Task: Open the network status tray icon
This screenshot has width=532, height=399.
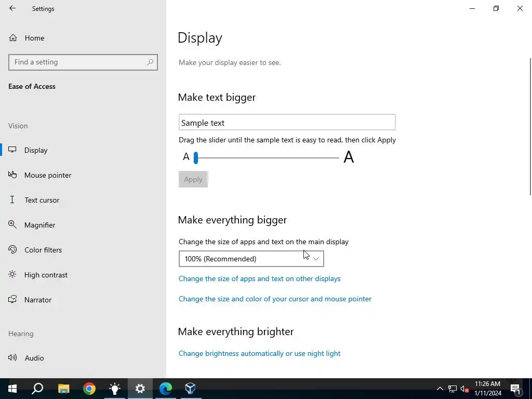Action: (453, 389)
